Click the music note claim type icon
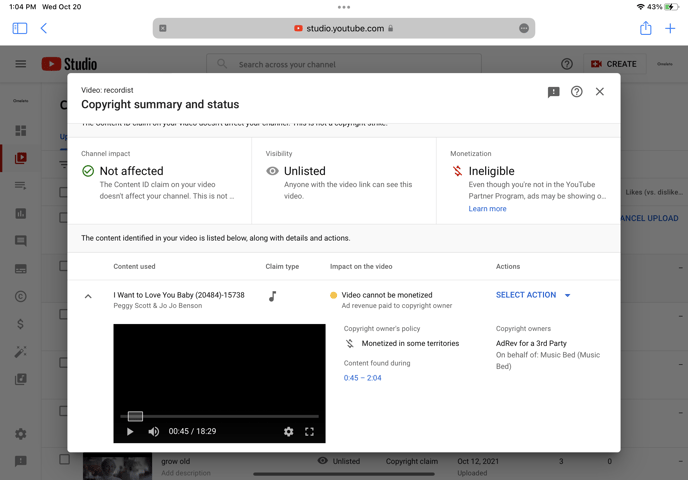This screenshot has width=688, height=480. tap(272, 296)
